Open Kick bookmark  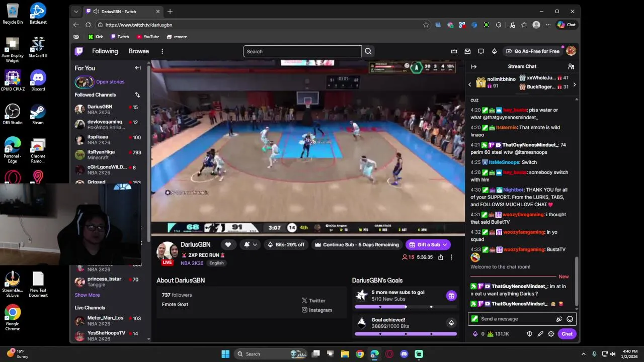click(95, 37)
